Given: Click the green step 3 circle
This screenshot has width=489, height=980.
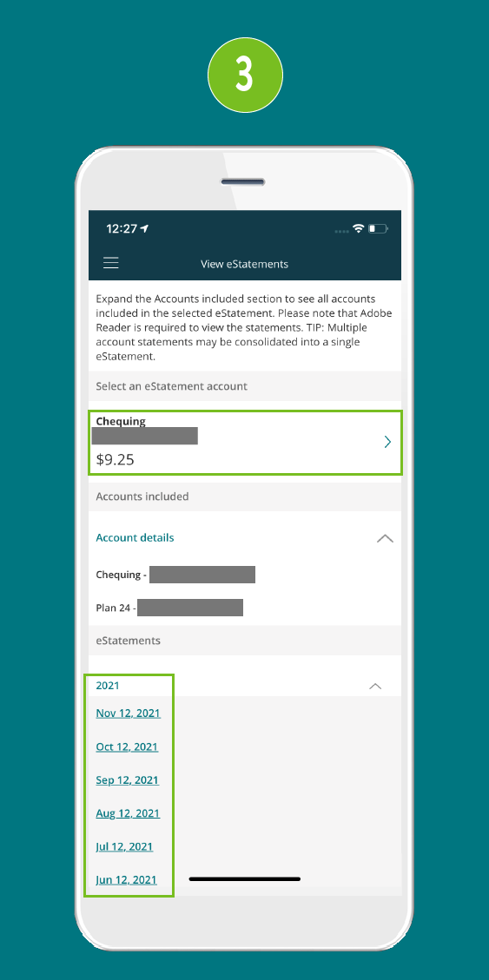Looking at the screenshot, I should [245, 75].
